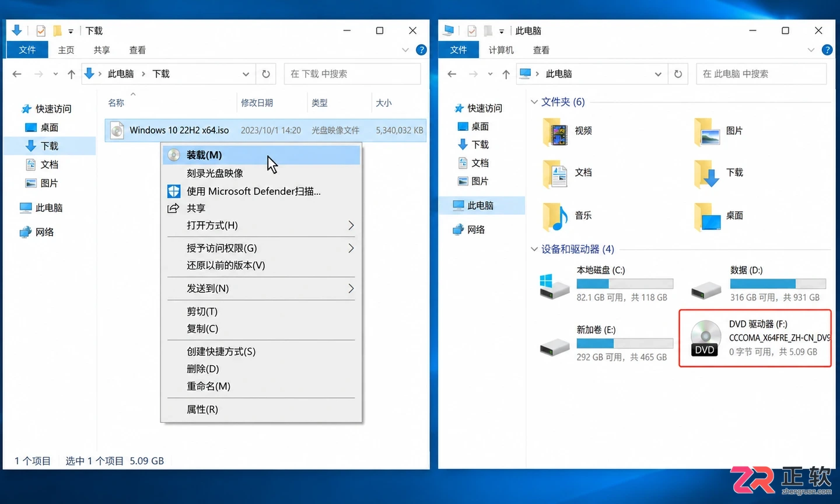This screenshot has width=840, height=504.
Task: Select the 数据 (D:) drive
Action: click(x=758, y=283)
